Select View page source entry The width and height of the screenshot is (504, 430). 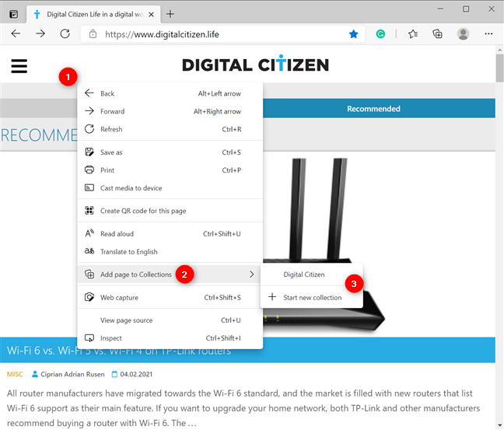click(170, 320)
